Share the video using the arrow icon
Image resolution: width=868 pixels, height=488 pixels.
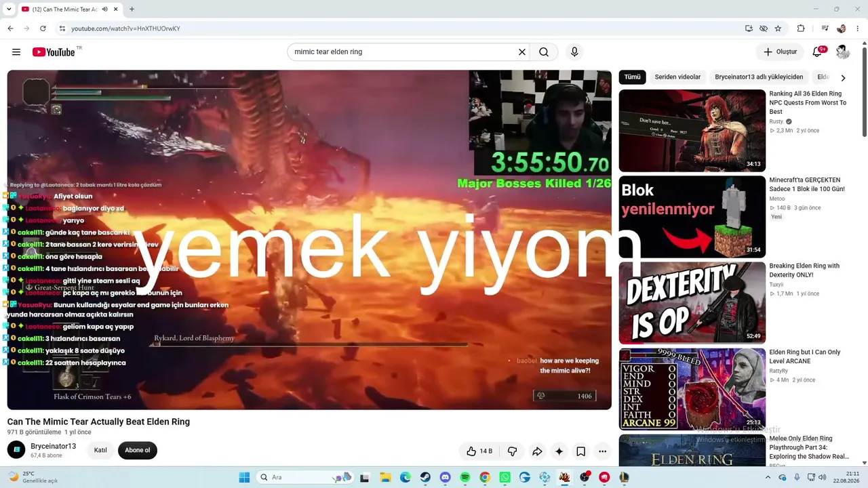point(537,451)
